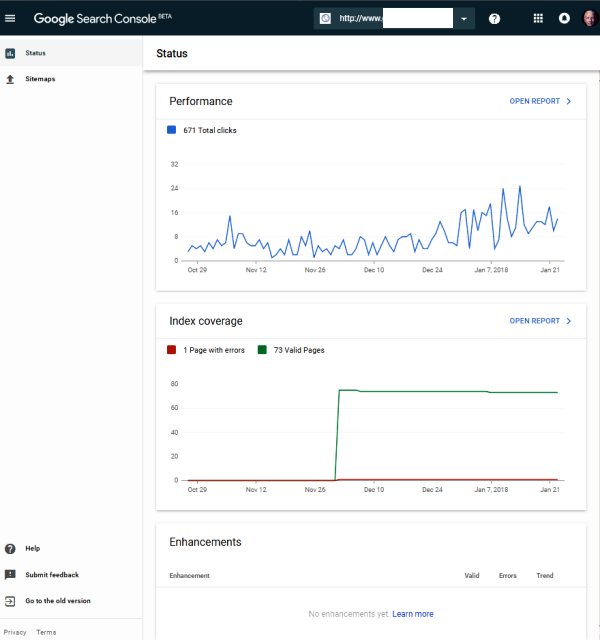Click the Performance OPEN REPORT chevron
This screenshot has width=600, height=640.
(569, 101)
